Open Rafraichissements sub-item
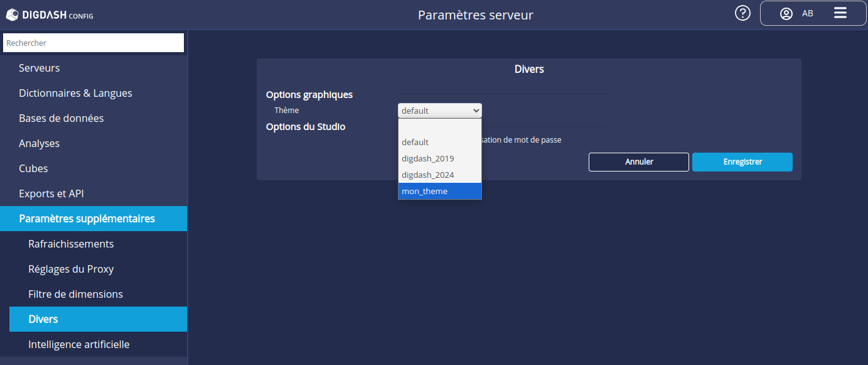Screen dimensions: 868x365 pos(71,244)
